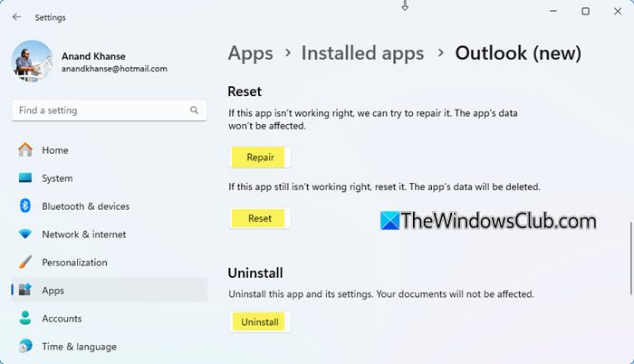Click the Bluetooth icon in the sidebar
This screenshot has height=364, width=634.
[25, 206]
